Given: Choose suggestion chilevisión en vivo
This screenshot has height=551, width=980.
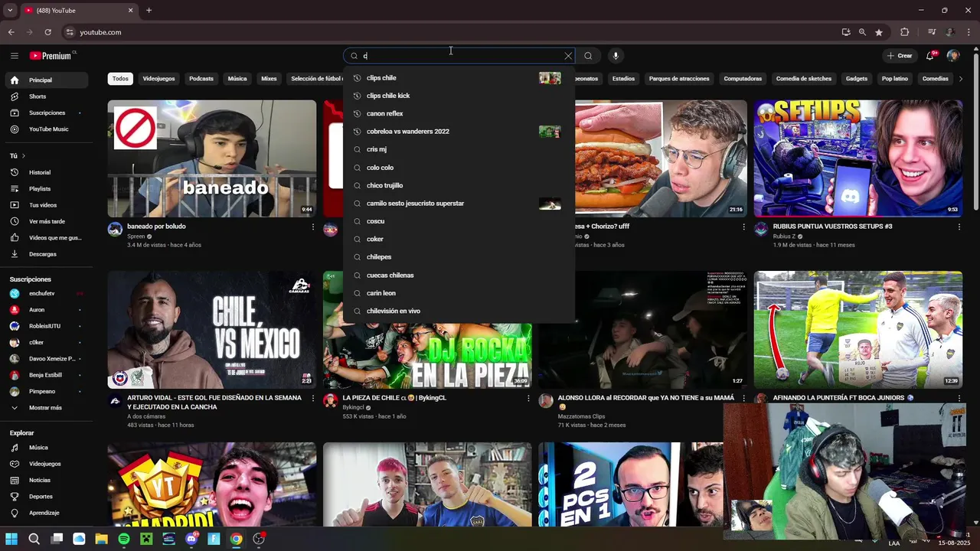Looking at the screenshot, I should tap(459, 311).
